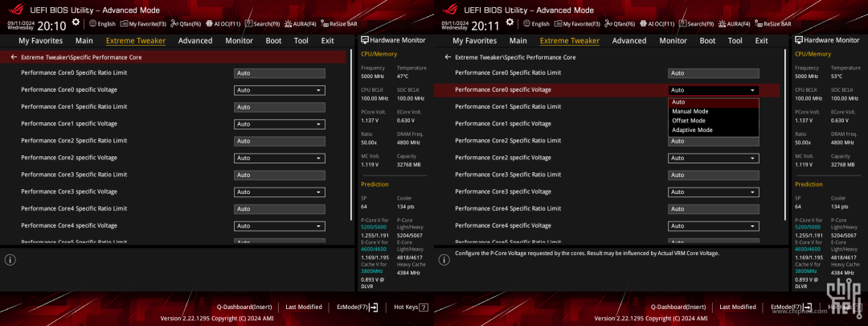Toggle ReSize BAR on the 20:11 screen
This screenshot has height=326, width=868.
(x=773, y=24)
